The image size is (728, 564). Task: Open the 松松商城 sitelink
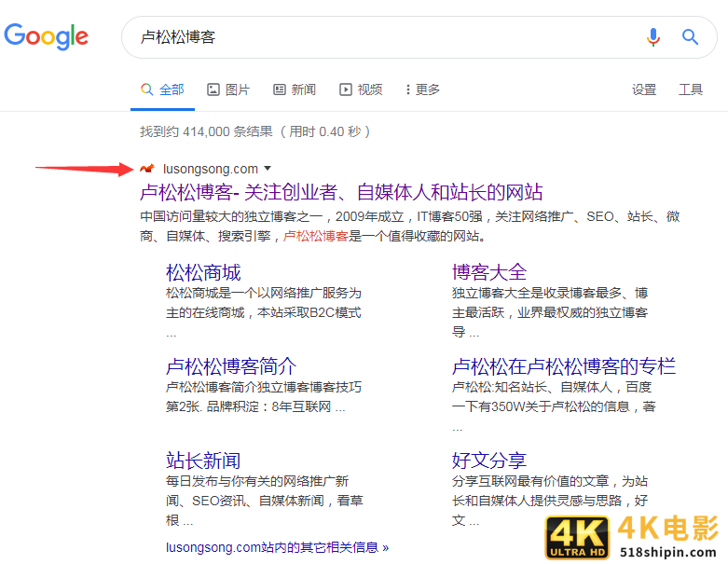pos(203,272)
